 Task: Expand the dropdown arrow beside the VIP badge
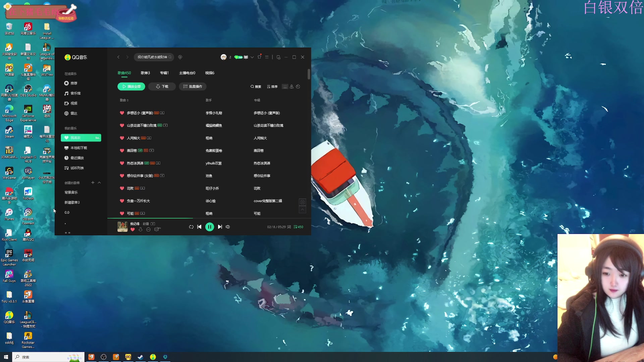pos(252,57)
